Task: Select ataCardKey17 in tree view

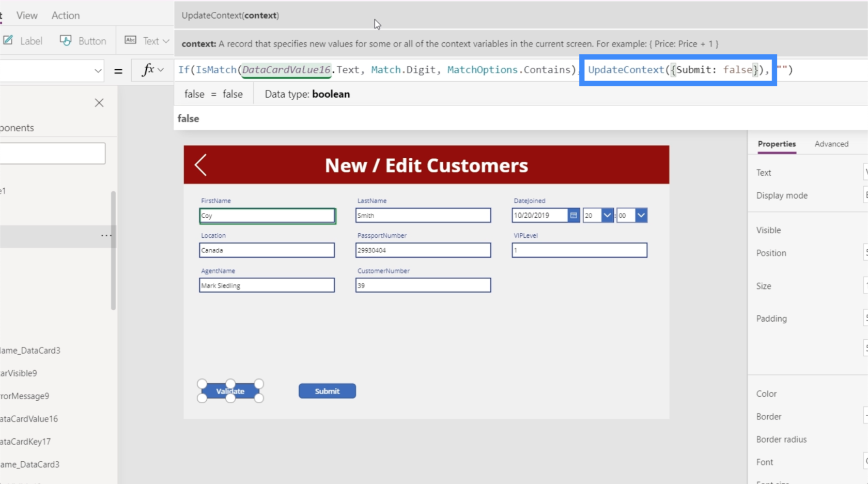Action: 25,442
